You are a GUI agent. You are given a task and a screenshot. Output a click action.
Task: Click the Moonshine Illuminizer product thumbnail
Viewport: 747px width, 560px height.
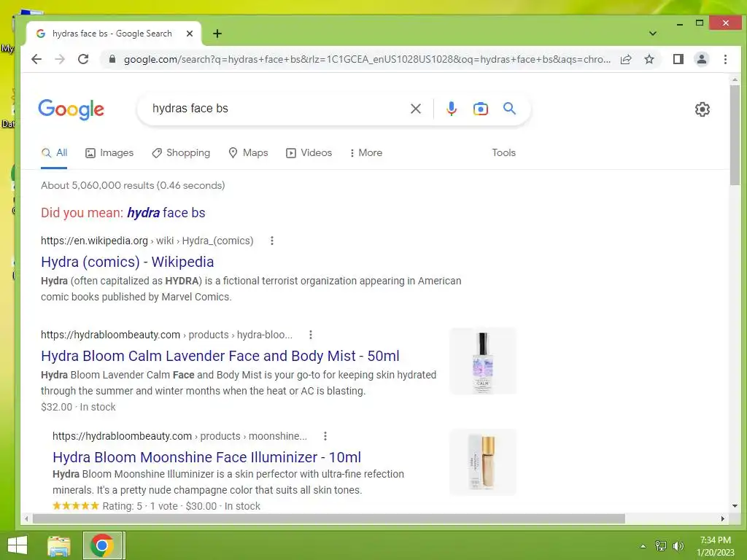pos(483,462)
